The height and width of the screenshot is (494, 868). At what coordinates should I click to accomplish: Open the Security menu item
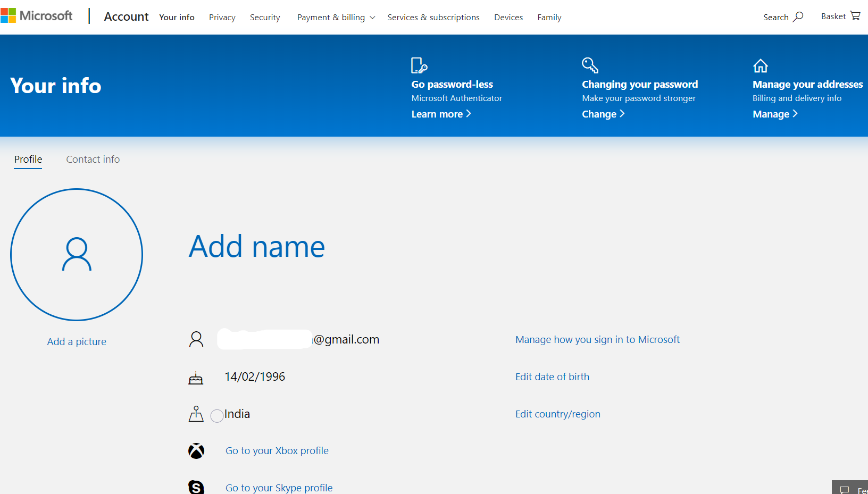click(265, 18)
